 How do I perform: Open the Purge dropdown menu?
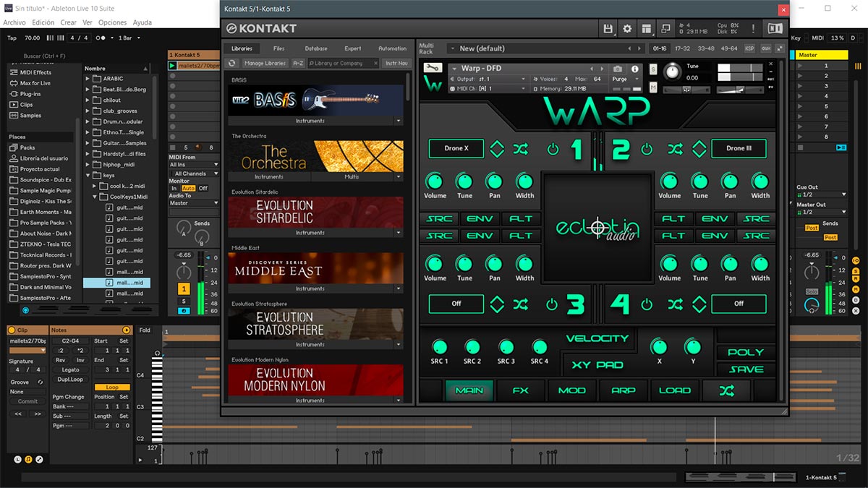(626, 79)
